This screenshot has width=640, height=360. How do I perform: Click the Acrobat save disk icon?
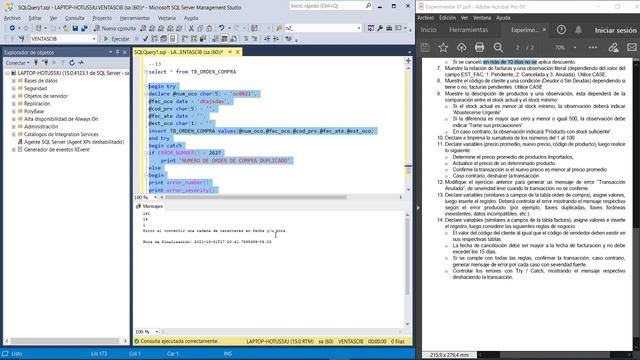coord(425,47)
